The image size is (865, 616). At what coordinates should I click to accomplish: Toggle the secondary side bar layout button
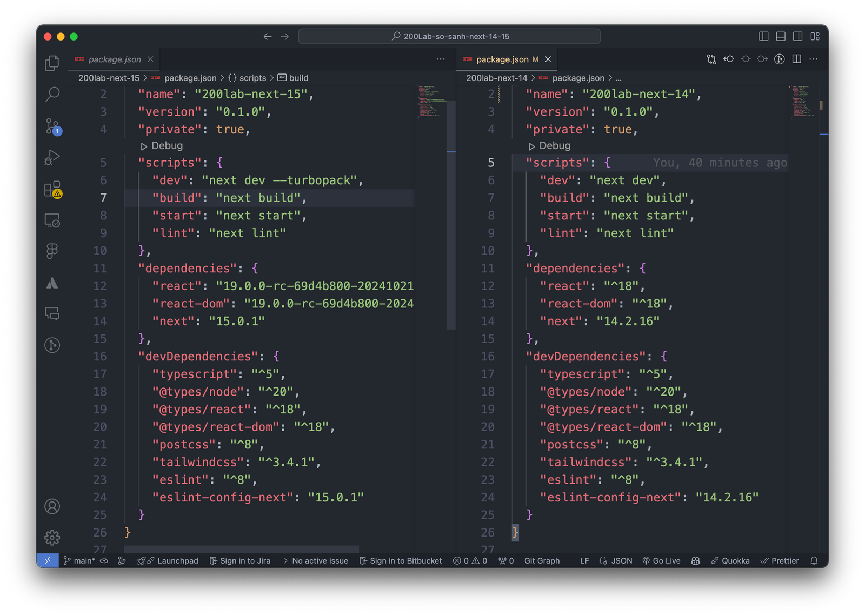point(797,36)
